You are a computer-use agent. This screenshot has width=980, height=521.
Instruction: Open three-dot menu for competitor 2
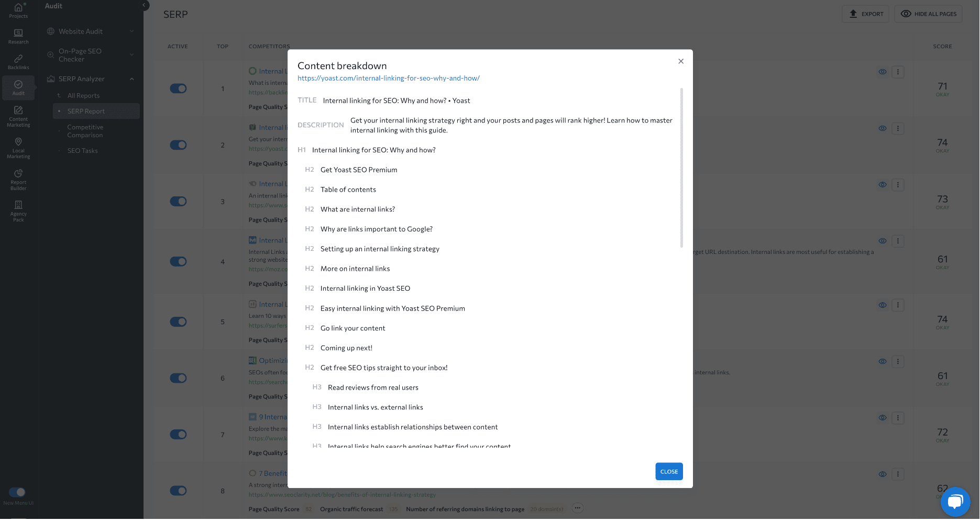[898, 128]
